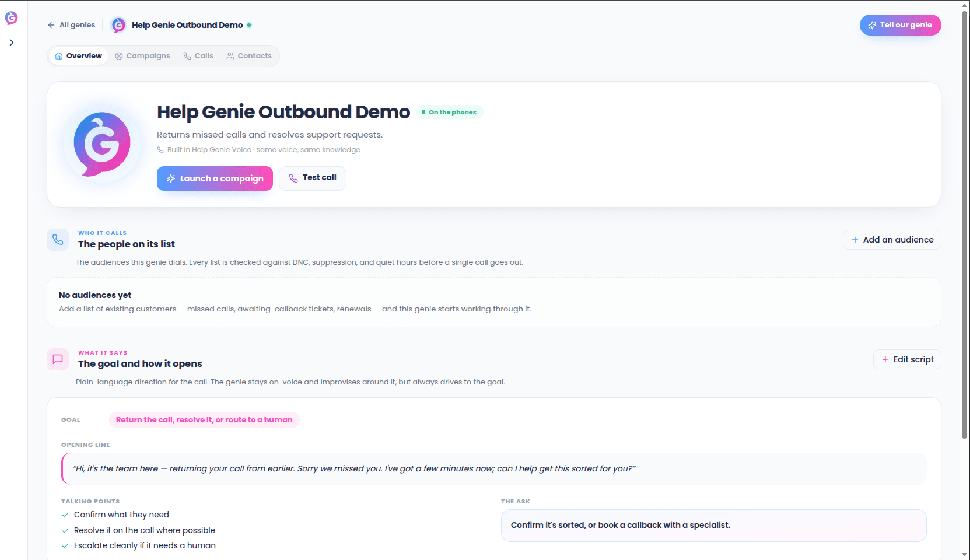Click the phone icon beside Who it calls

[58, 240]
